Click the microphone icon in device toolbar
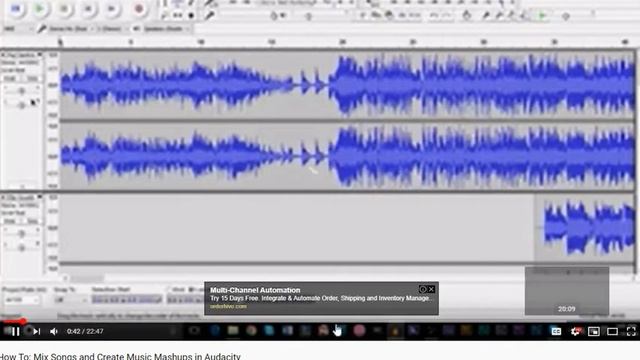Image resolution: width=640 pixels, height=360 pixels. click(42, 29)
